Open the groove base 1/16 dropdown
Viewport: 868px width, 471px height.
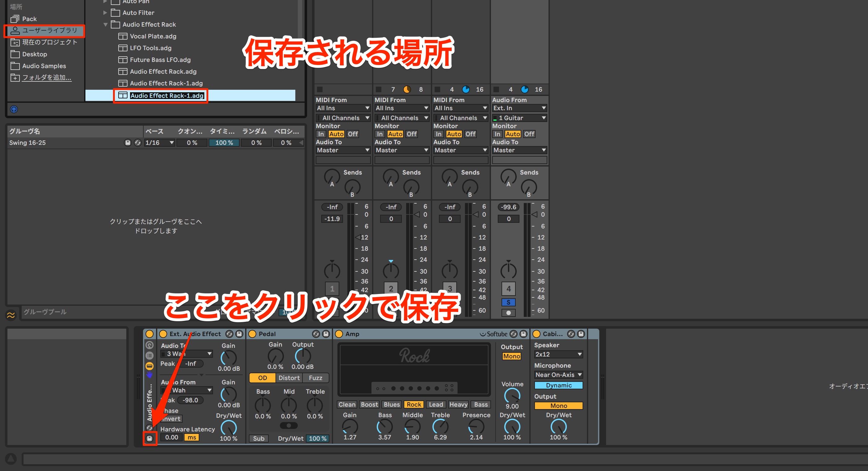point(159,143)
